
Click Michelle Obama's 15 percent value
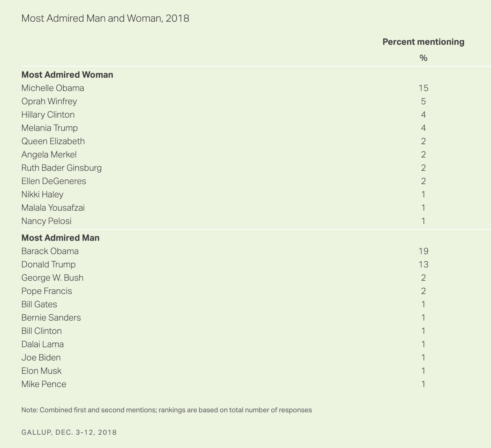click(423, 88)
